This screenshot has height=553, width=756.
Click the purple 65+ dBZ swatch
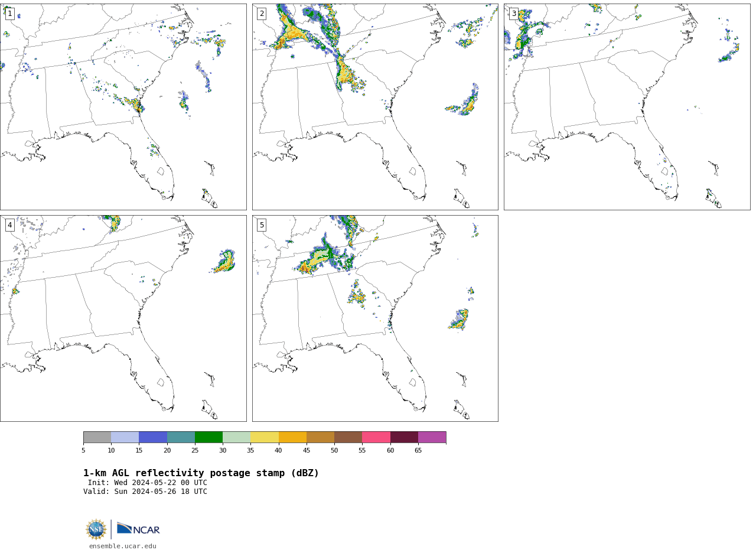[x=432, y=437]
